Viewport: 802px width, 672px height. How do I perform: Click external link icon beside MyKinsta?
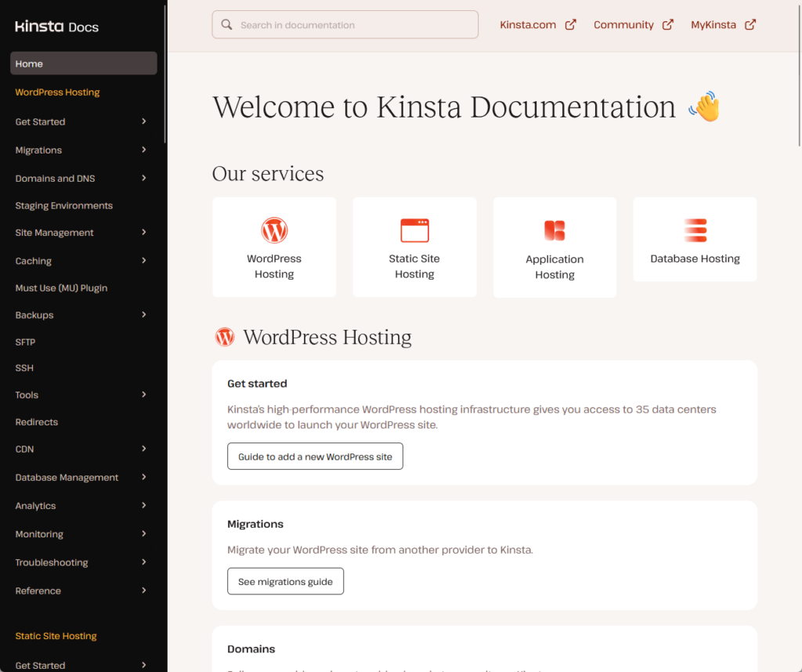pos(750,24)
